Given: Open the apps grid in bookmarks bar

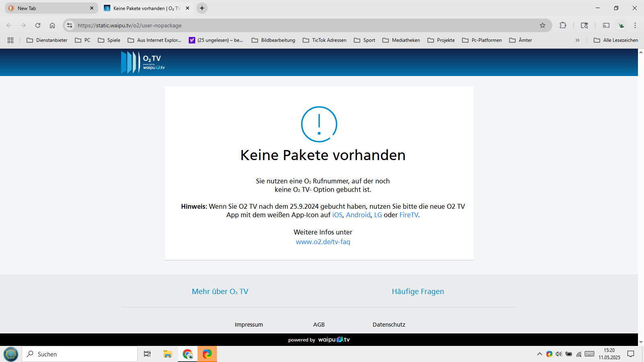Looking at the screenshot, I should (10, 40).
